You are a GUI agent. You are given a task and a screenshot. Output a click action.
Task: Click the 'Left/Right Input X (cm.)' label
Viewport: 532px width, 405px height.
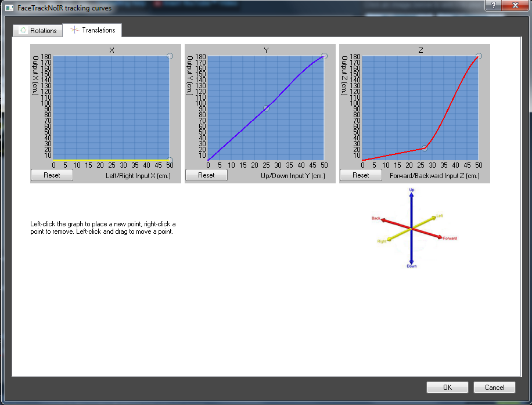pyautogui.click(x=138, y=176)
